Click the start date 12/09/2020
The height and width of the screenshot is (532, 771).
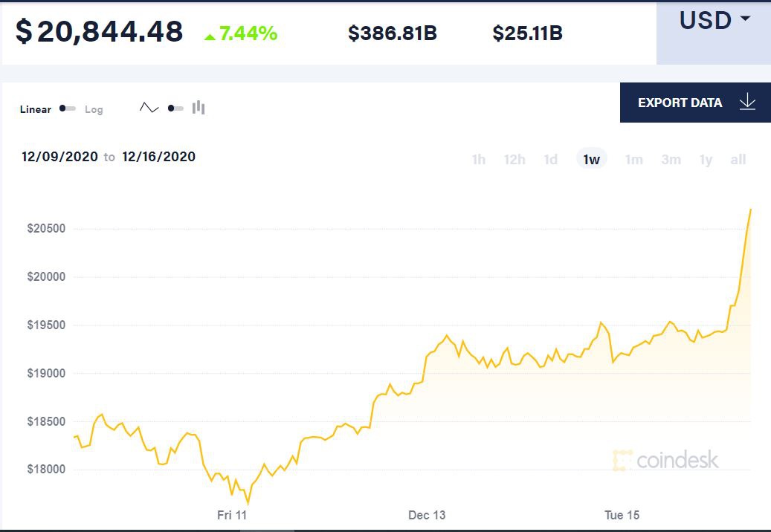tap(59, 157)
